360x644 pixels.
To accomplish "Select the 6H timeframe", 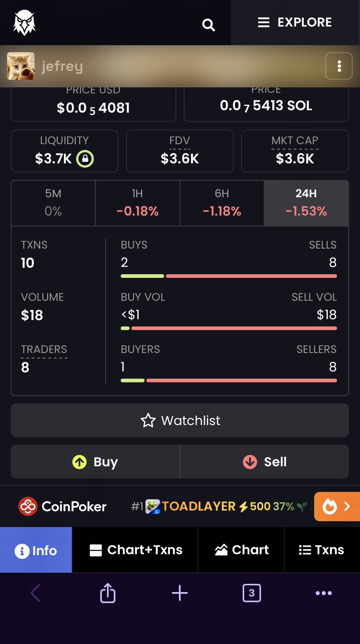I will tap(222, 203).
